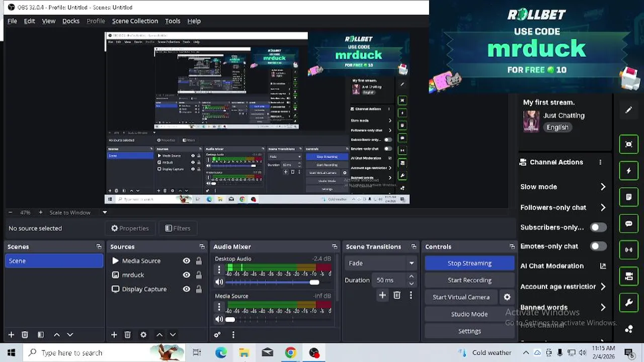Expand Account age restriction options
The image size is (644, 362).
603,287
